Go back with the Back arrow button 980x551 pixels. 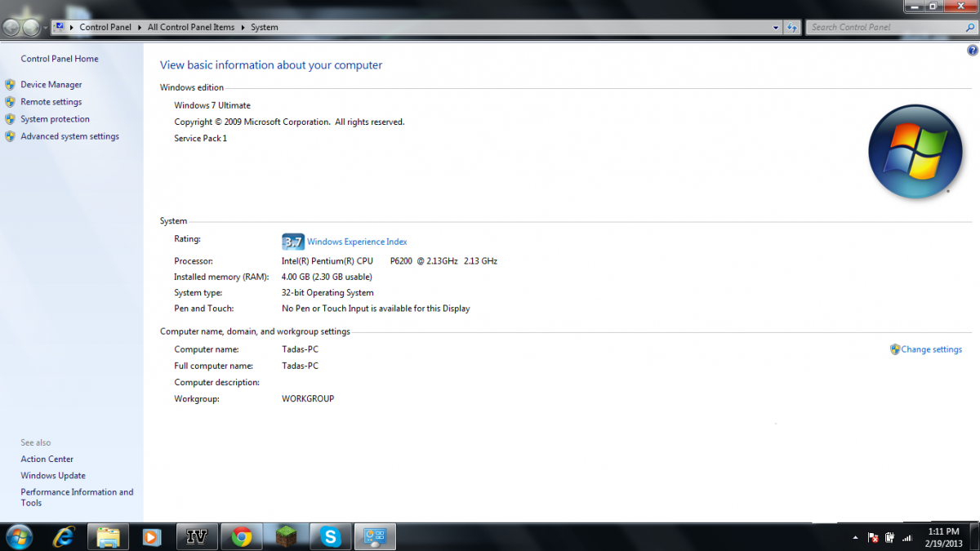(x=11, y=27)
